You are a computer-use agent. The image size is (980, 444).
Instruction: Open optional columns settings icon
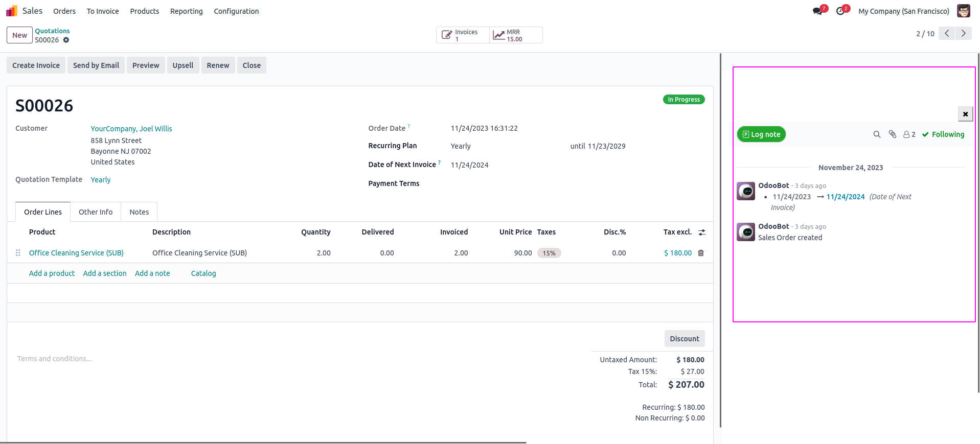click(x=702, y=232)
